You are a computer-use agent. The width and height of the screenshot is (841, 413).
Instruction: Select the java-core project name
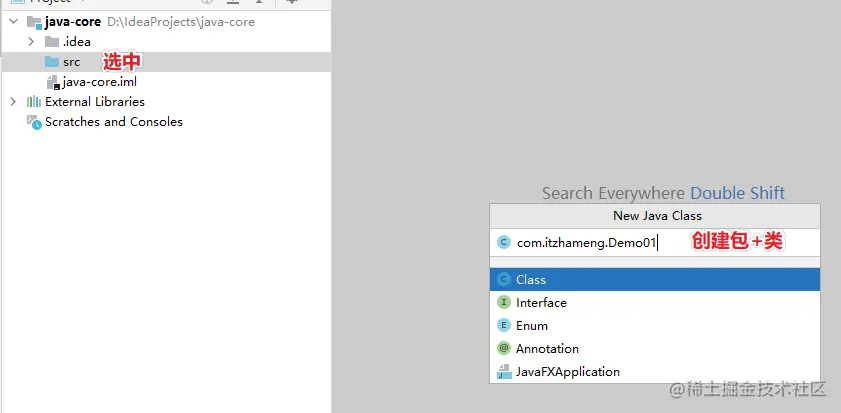(x=73, y=23)
